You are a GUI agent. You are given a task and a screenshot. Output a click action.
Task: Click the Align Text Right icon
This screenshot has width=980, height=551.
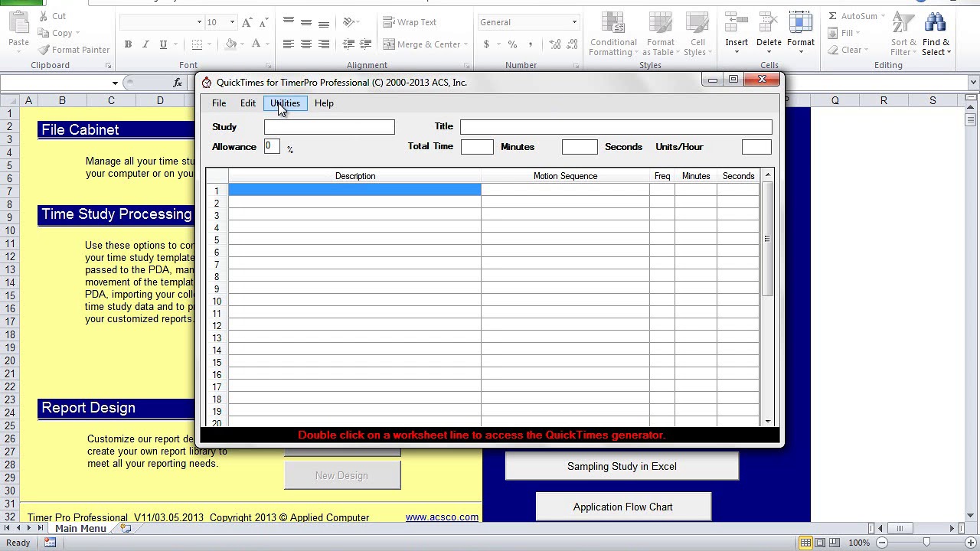324,44
